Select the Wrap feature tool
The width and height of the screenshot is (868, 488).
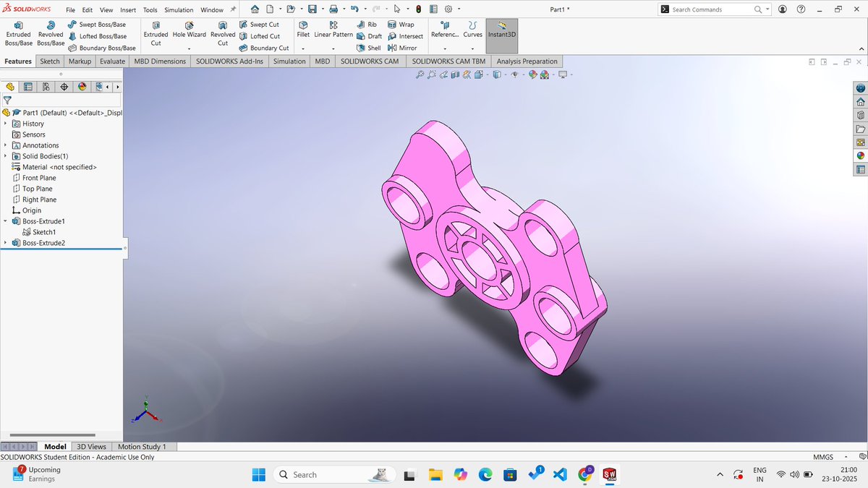pyautogui.click(x=401, y=25)
